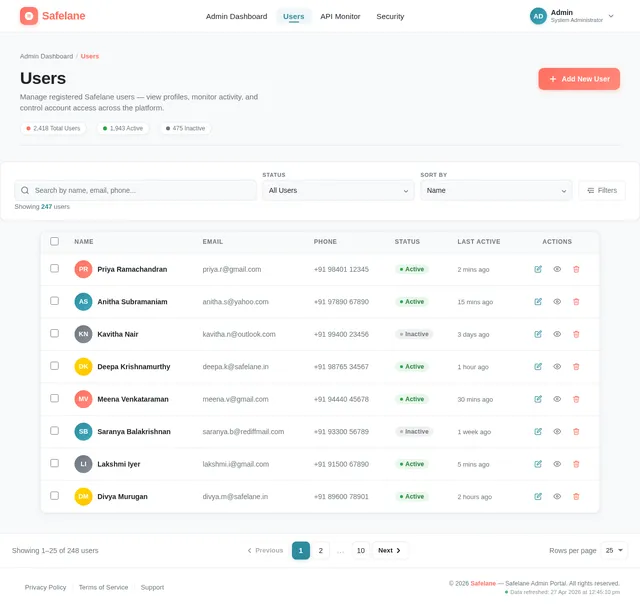Switch to the API Monitor tab
Image resolution: width=640 pixels, height=607 pixels.
pos(340,16)
